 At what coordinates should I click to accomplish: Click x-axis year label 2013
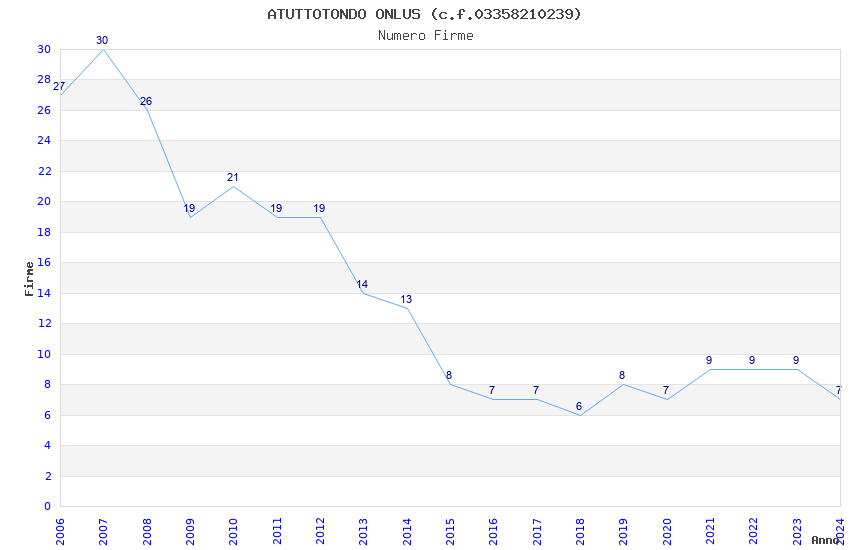coord(363,531)
